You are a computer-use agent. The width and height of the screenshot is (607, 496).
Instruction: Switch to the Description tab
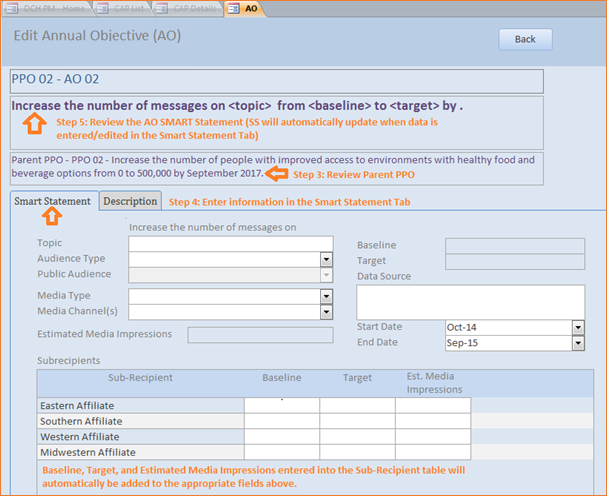point(130,201)
